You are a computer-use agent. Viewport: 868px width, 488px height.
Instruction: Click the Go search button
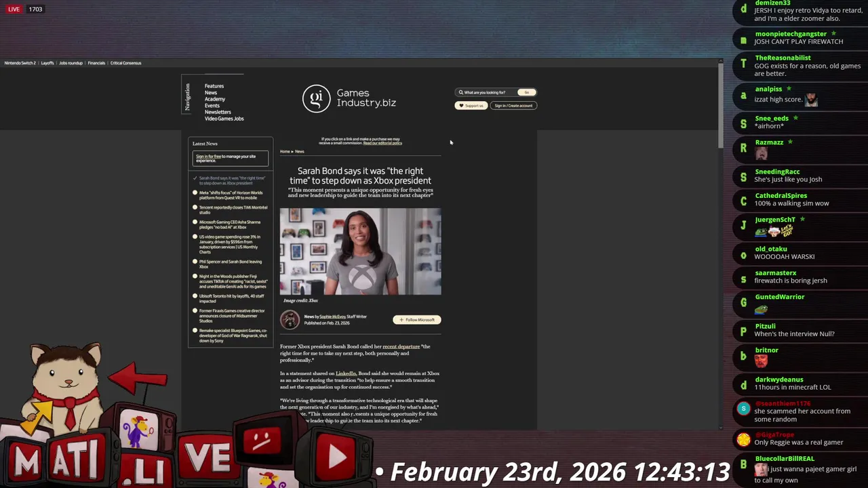[x=527, y=92]
